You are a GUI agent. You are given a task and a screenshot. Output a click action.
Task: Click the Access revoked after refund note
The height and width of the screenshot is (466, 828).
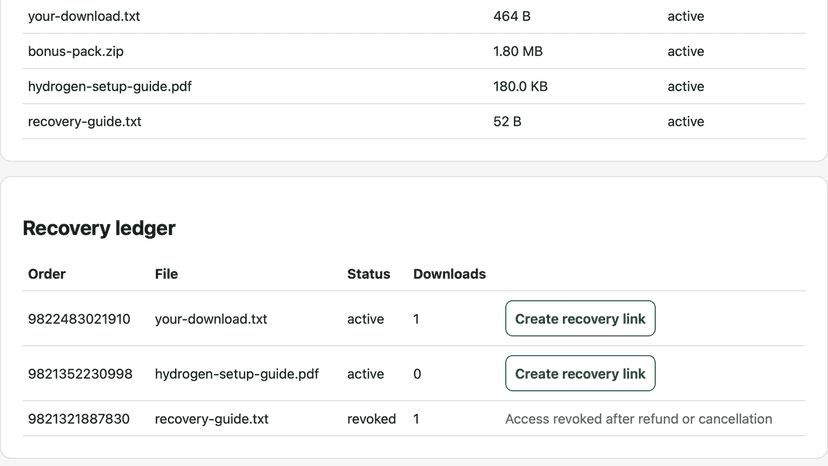click(638, 419)
